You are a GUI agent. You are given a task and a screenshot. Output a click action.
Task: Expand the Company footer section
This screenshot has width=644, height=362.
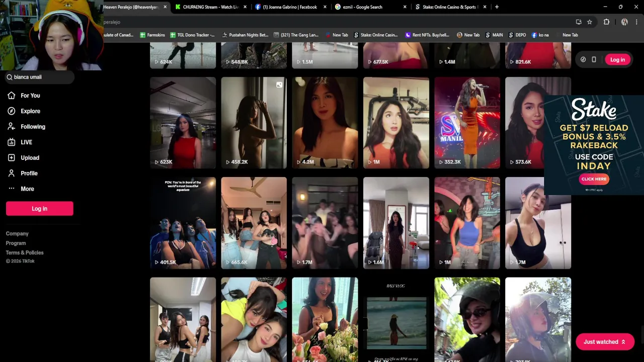coord(17,234)
